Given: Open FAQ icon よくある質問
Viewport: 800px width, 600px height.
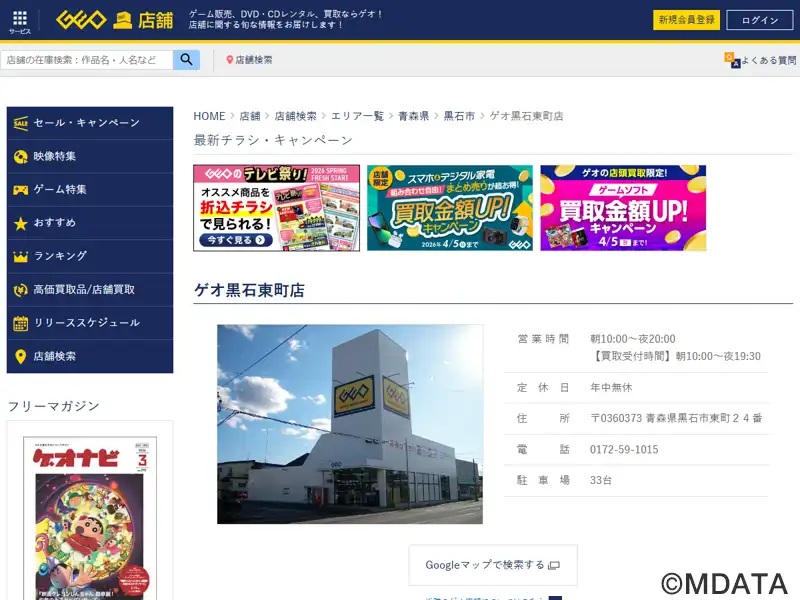Looking at the screenshot, I should (732, 60).
